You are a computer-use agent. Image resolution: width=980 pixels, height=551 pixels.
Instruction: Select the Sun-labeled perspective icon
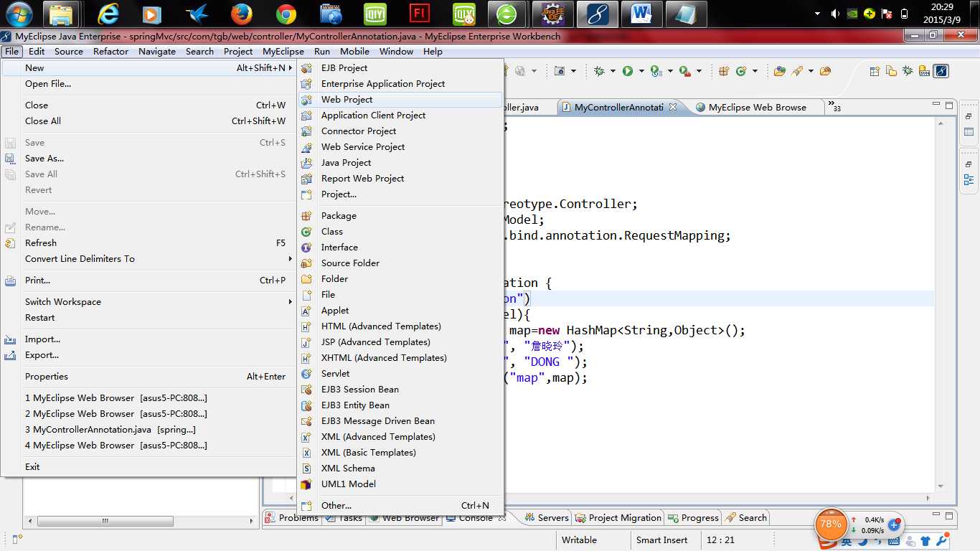(x=925, y=71)
